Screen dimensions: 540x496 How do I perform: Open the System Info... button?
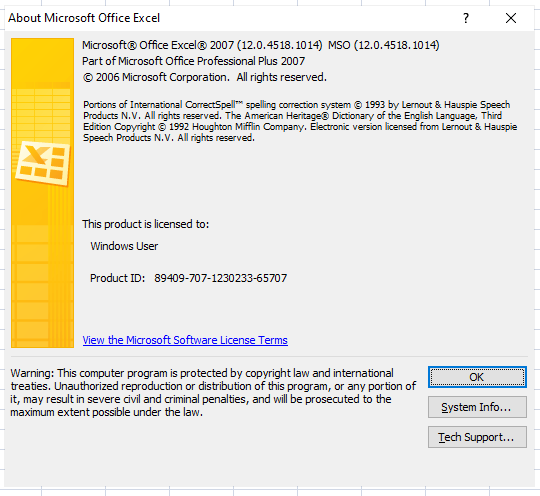pyautogui.click(x=477, y=407)
